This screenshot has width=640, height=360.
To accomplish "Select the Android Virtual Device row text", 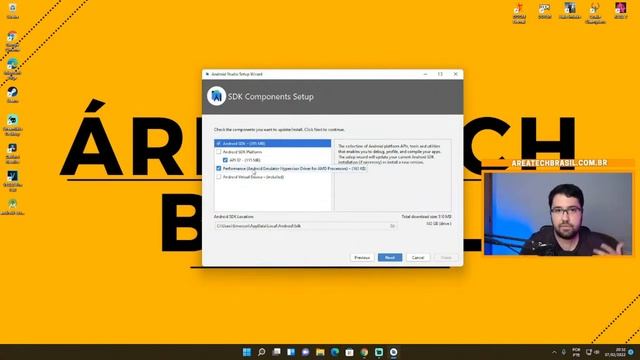I will coord(253,177).
